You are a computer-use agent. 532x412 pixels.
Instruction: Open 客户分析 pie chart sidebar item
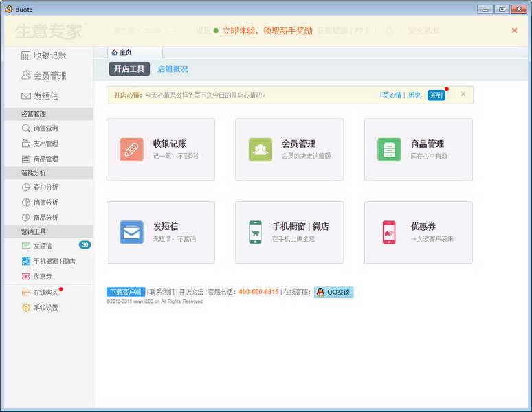[40, 187]
